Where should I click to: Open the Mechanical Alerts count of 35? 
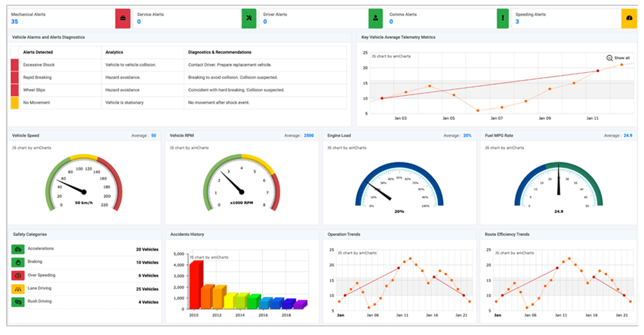point(15,22)
